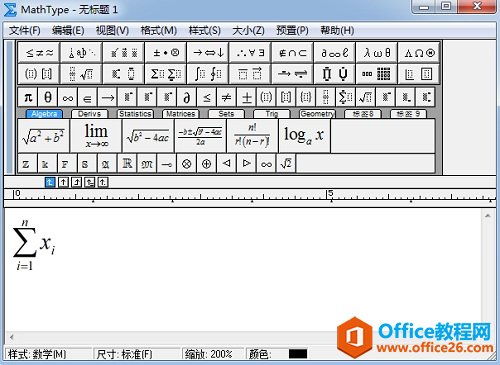Insert the partial derivative symbol ∂

[187, 97]
